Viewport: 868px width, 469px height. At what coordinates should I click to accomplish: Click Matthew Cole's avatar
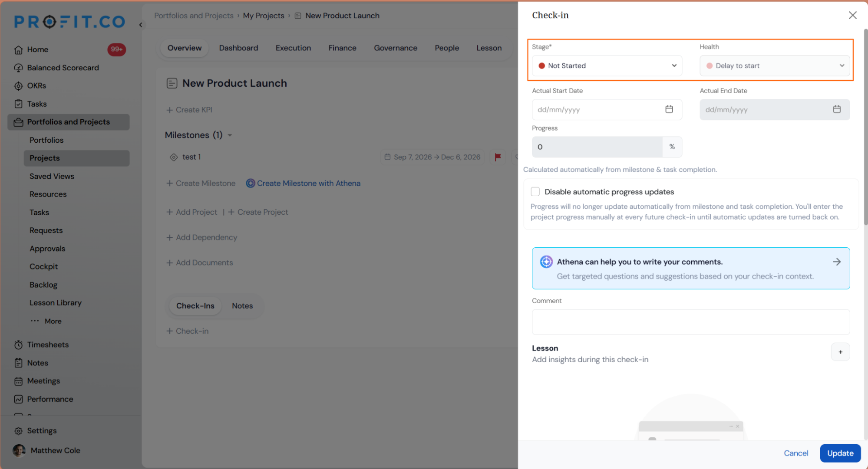pos(19,451)
